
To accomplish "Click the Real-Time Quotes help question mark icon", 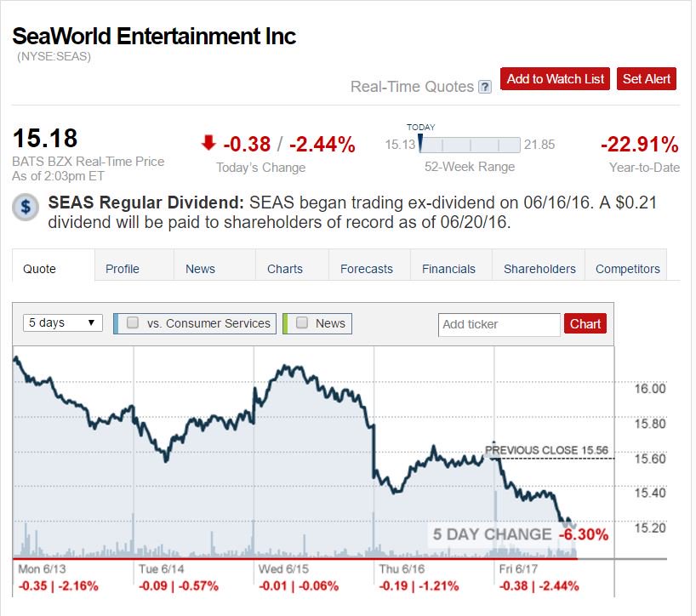I will click(x=484, y=87).
